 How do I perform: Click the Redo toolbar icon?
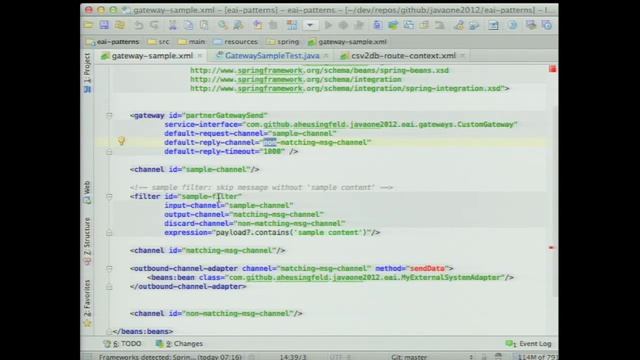[154, 25]
